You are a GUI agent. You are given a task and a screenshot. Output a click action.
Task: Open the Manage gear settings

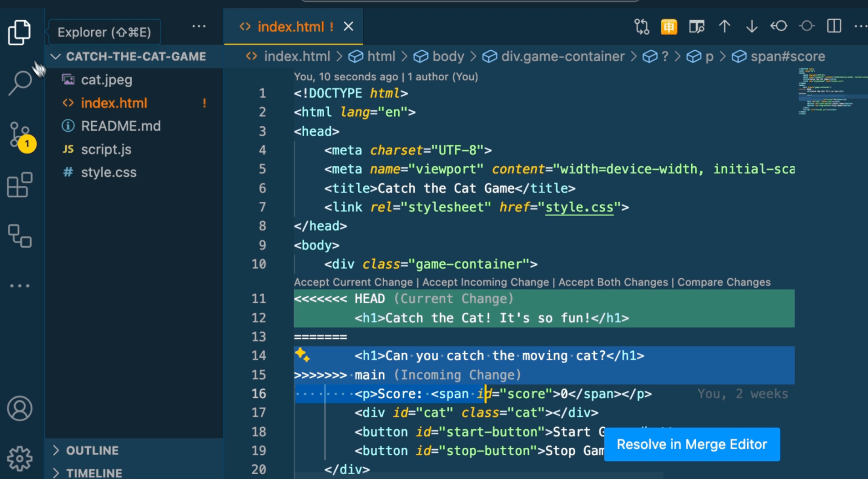click(x=20, y=458)
